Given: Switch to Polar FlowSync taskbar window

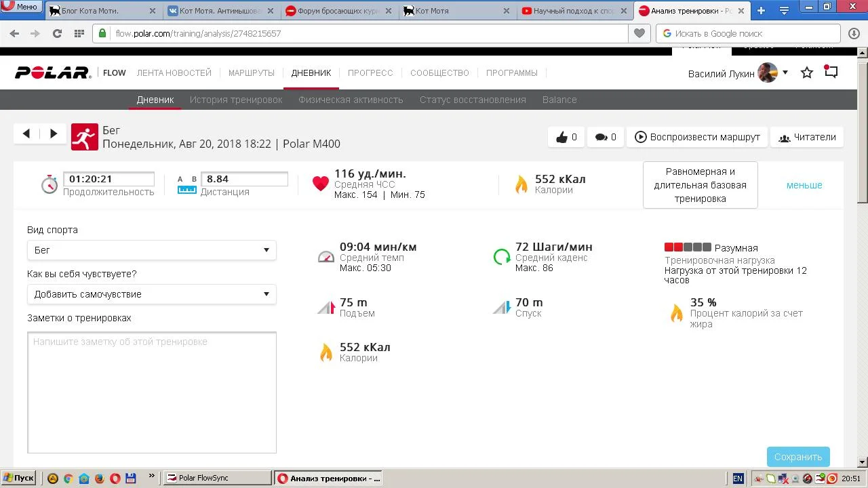Looking at the screenshot, I should pyautogui.click(x=218, y=478).
